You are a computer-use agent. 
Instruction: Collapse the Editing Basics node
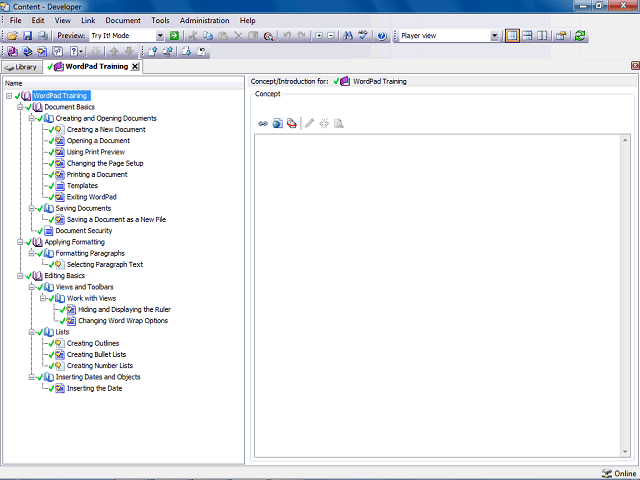[x=20, y=276]
